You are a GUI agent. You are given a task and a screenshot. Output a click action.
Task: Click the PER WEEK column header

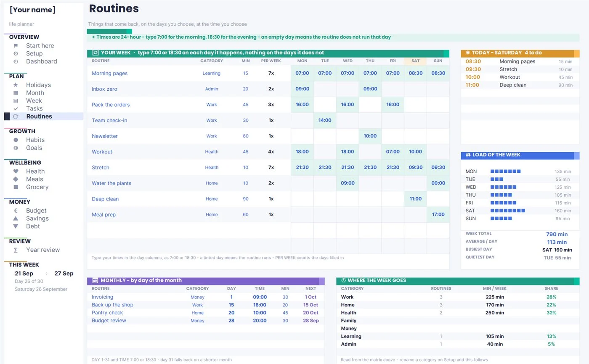[271, 61]
